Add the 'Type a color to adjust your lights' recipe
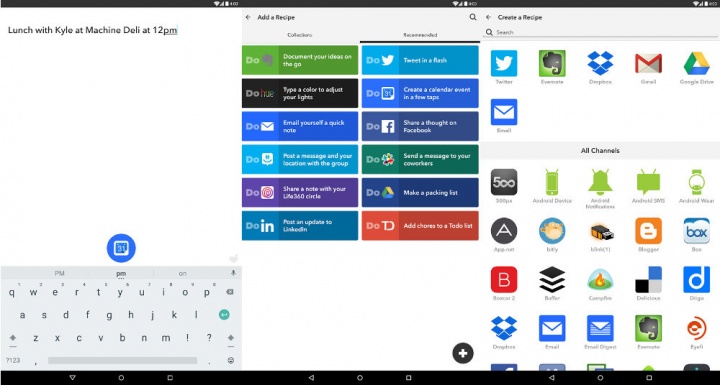720x385 pixels. point(300,93)
